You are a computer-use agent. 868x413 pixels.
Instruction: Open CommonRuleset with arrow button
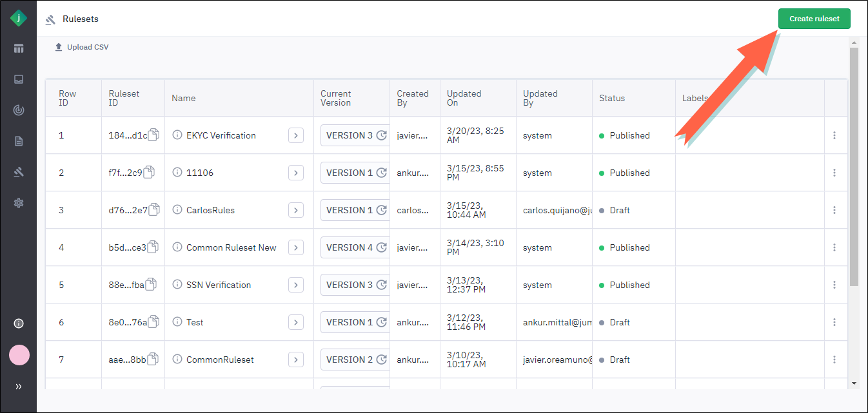click(x=296, y=360)
